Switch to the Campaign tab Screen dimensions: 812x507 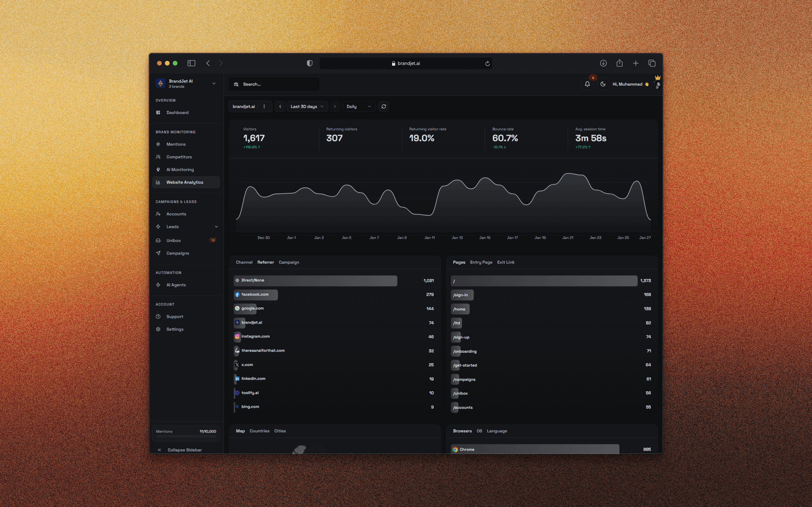click(289, 262)
